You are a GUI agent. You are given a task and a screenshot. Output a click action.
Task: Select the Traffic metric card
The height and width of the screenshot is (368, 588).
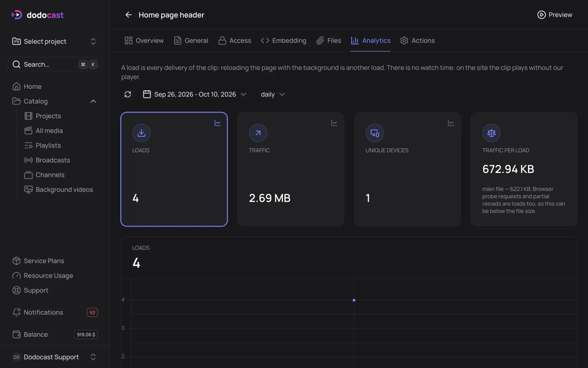291,169
